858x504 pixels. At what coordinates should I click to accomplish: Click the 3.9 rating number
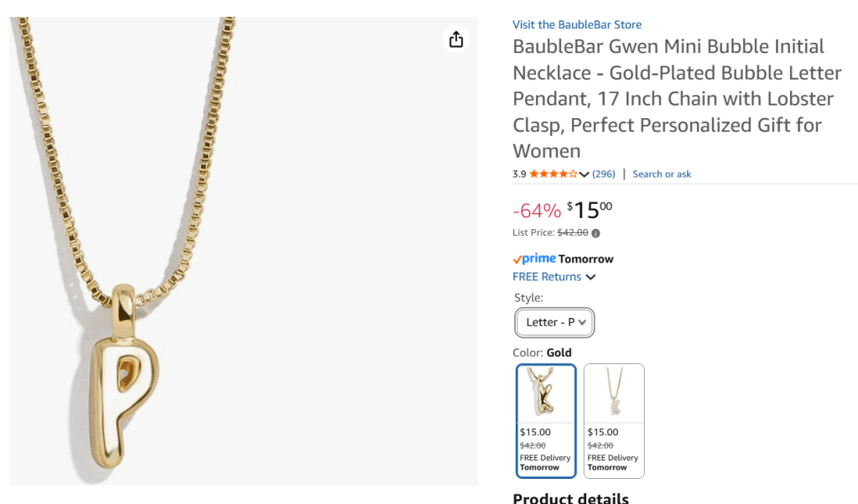pyautogui.click(x=519, y=174)
